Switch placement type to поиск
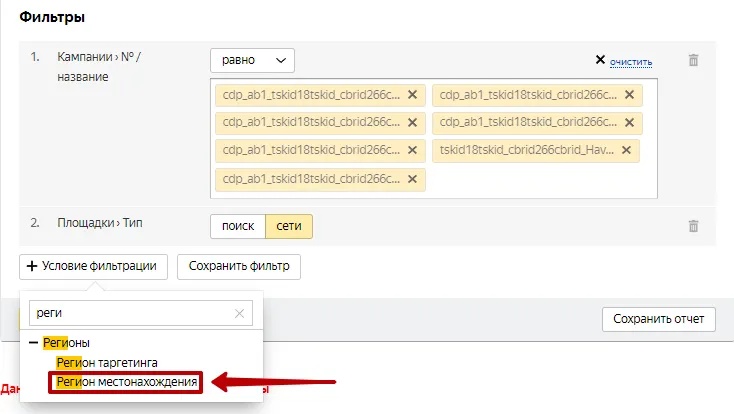Image resolution: width=734 pixels, height=414 pixels. pyautogui.click(x=238, y=227)
